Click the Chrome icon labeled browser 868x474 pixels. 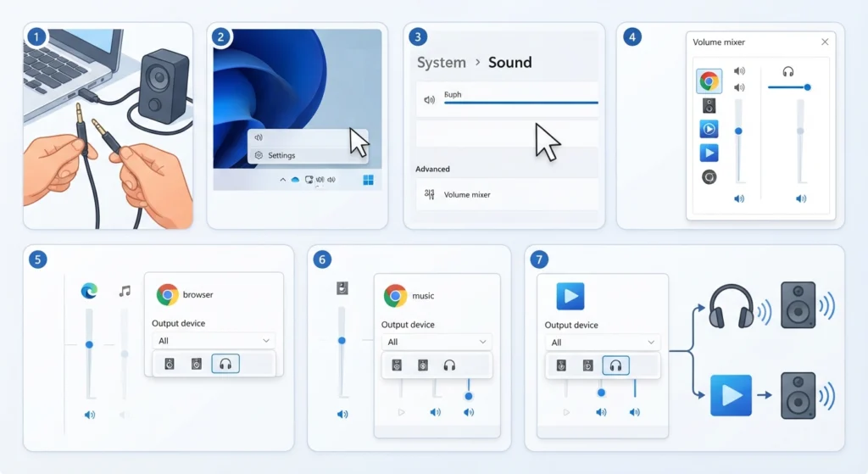point(167,294)
